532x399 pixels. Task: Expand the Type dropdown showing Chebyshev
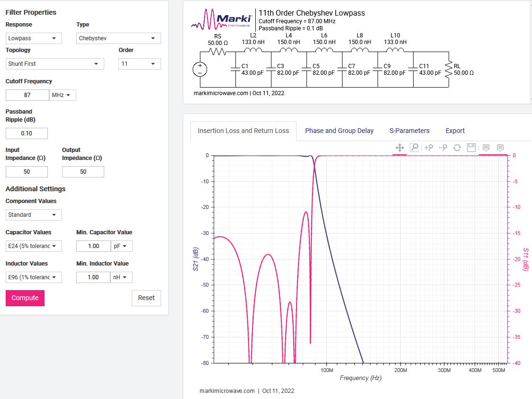[118, 38]
